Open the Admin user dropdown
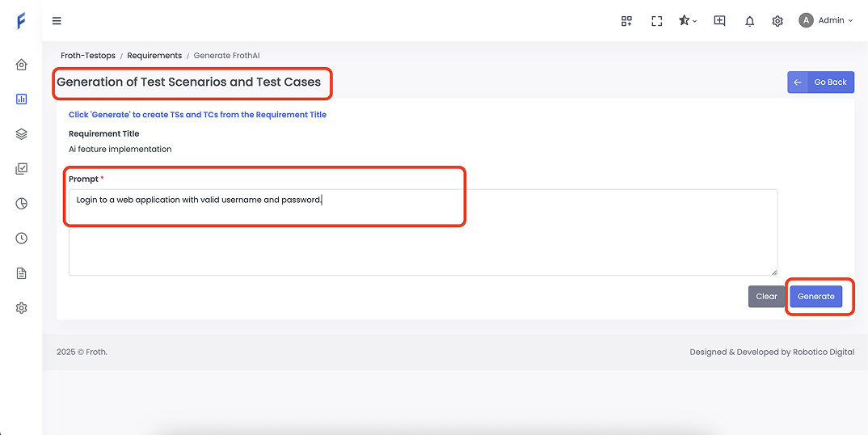This screenshot has width=868, height=435. coord(826,21)
